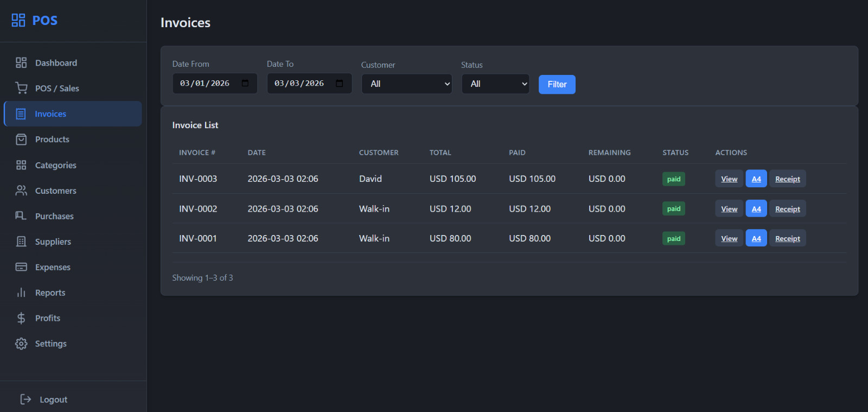This screenshot has height=412, width=868.
Task: Click invoice number INV-0001
Action: (x=198, y=238)
